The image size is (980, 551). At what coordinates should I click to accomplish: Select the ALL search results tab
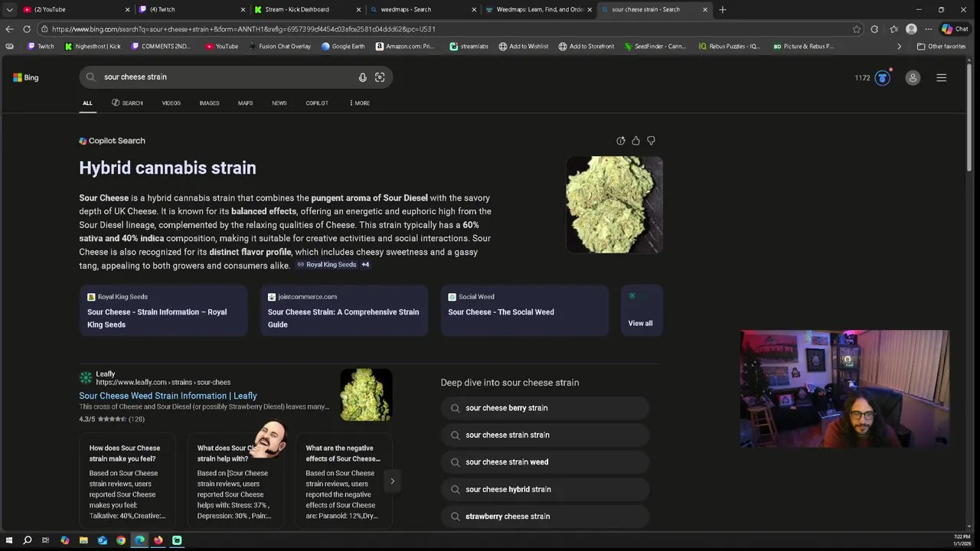(x=87, y=103)
